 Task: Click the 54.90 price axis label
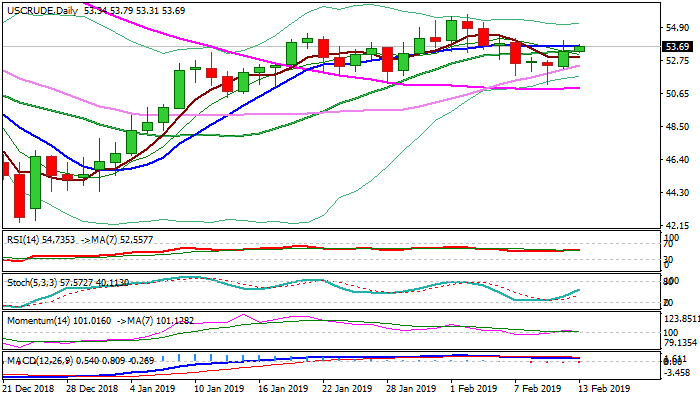point(677,28)
